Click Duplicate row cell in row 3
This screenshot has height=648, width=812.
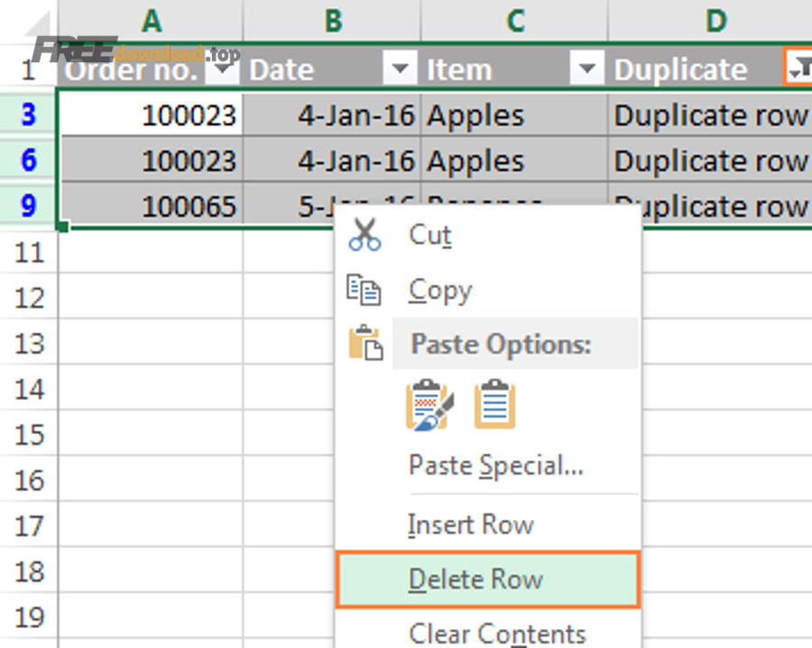pos(711,115)
